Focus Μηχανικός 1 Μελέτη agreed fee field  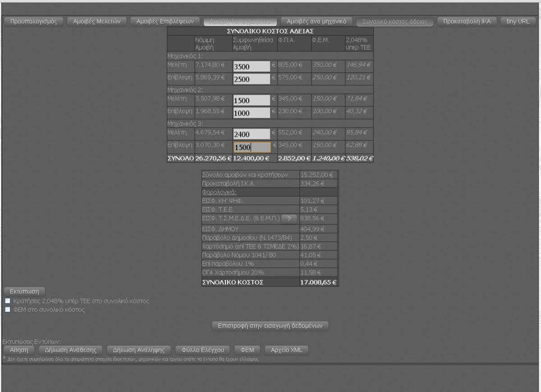pyautogui.click(x=252, y=67)
